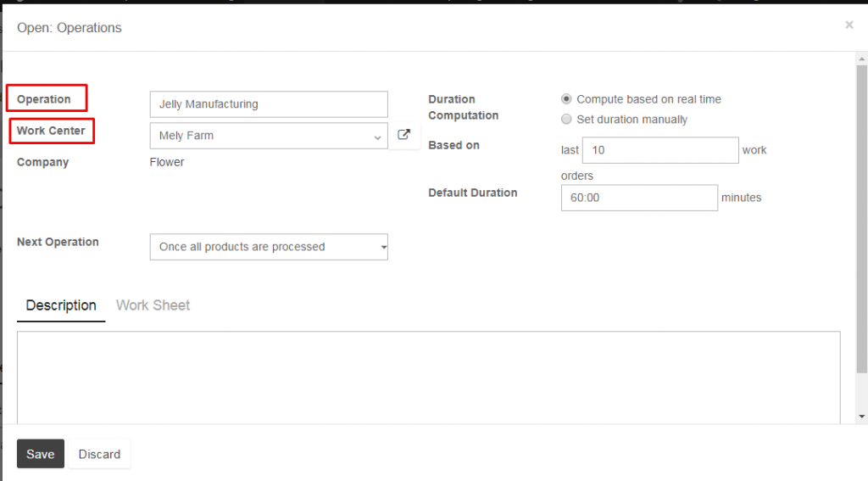The width and height of the screenshot is (868, 481).
Task: Click the scrollbar up arrow
Action: 862,59
